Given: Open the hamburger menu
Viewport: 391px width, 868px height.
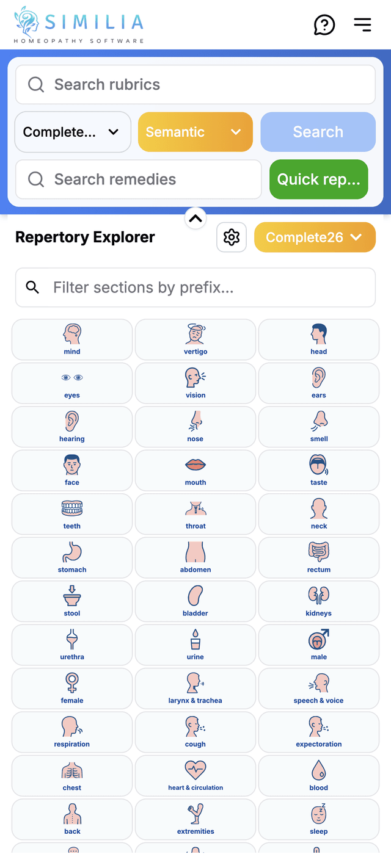Looking at the screenshot, I should (362, 24).
